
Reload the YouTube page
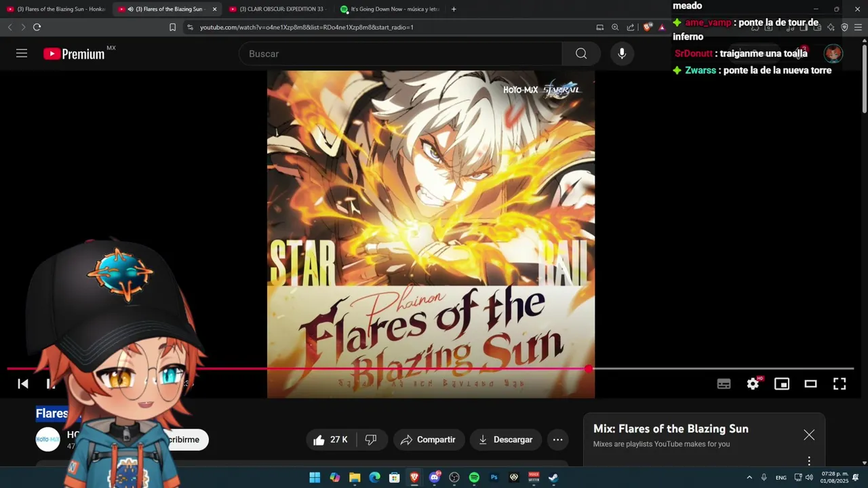pos(37,27)
